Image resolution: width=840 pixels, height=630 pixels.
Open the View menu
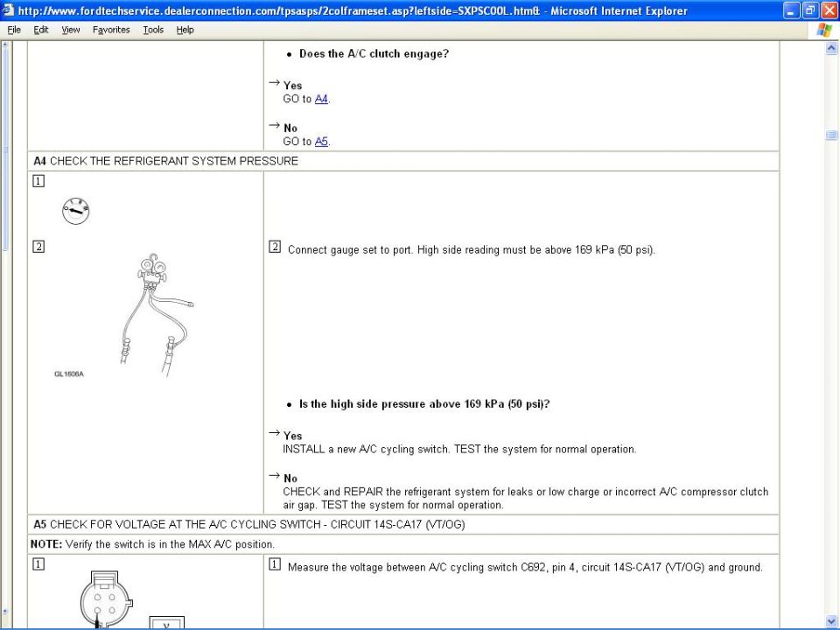coord(70,30)
